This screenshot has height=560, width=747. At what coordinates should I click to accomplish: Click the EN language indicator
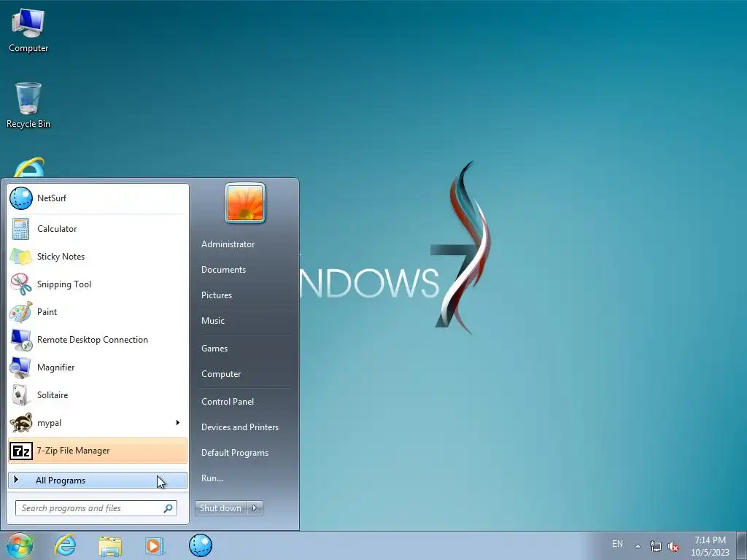pyautogui.click(x=617, y=544)
